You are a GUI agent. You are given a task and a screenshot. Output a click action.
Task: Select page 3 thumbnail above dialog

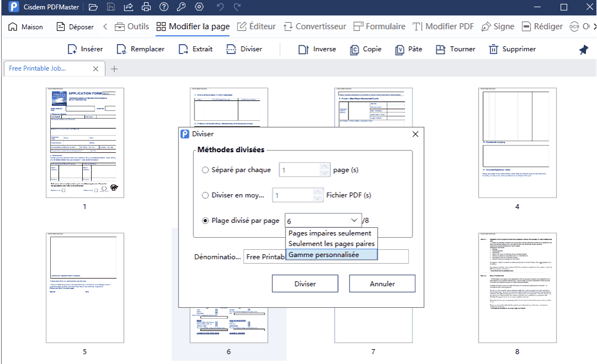(x=373, y=107)
